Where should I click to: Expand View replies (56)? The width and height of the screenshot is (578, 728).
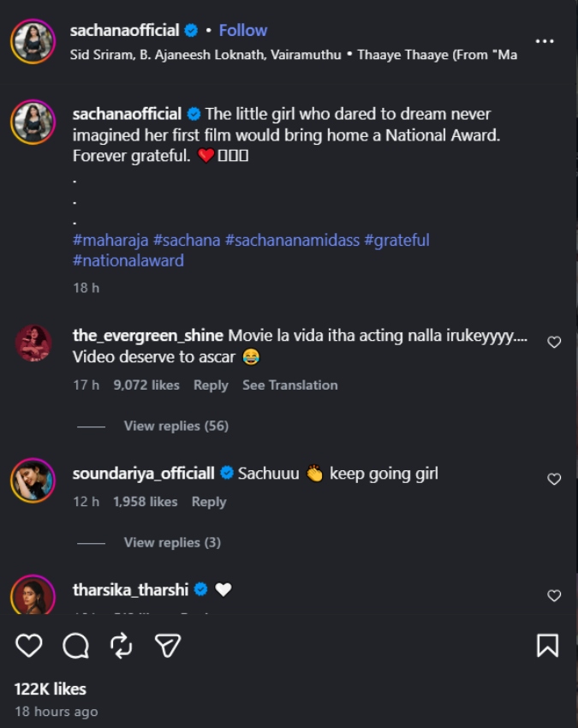click(x=176, y=426)
